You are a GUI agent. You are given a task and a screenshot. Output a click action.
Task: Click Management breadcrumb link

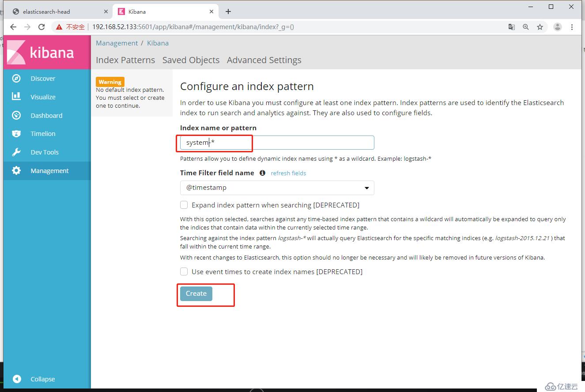point(117,43)
